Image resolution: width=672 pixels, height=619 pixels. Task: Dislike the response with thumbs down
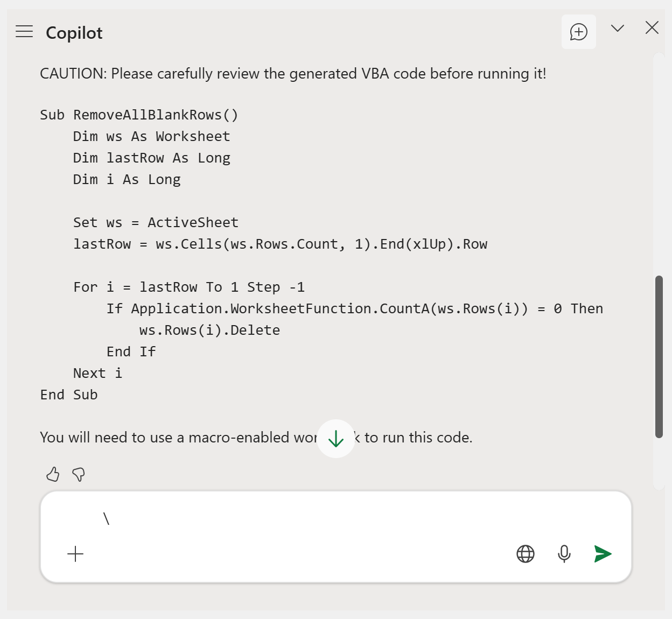point(79,474)
